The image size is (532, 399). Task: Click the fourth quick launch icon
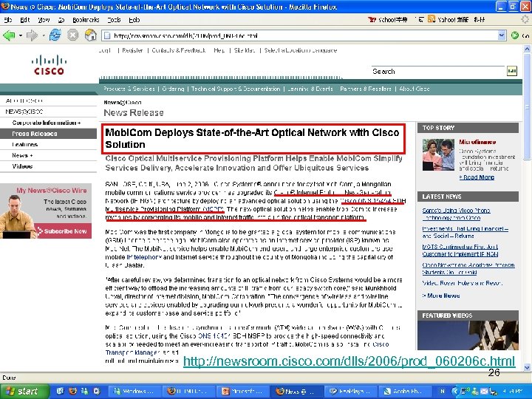pos(97,391)
